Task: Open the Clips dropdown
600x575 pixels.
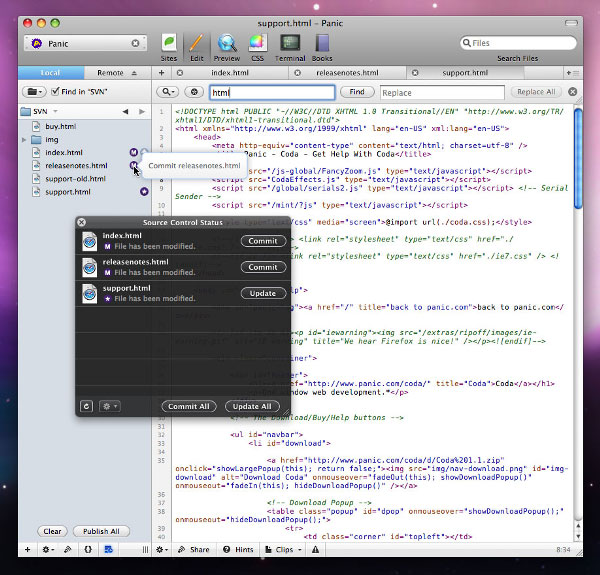Action: click(283, 550)
